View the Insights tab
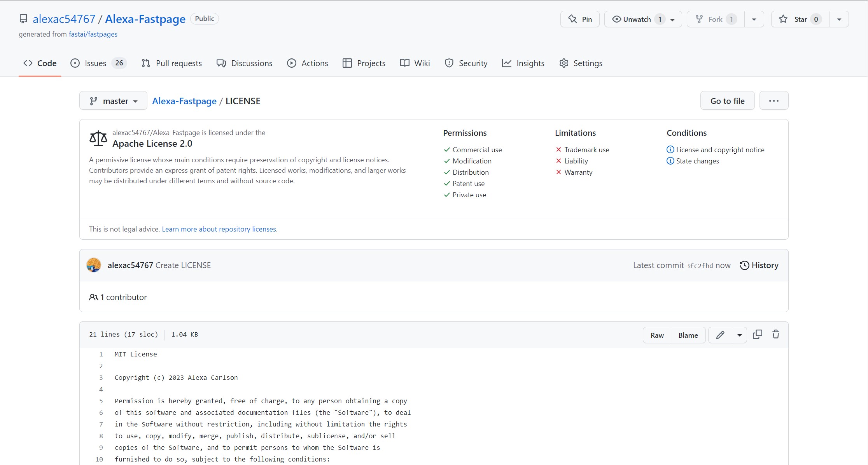 (x=523, y=63)
